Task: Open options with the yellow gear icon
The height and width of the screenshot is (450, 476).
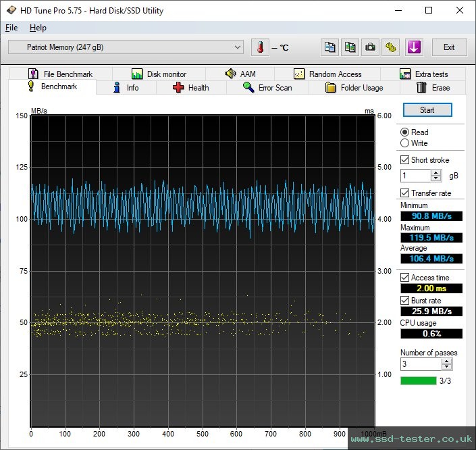Action: tap(391, 47)
